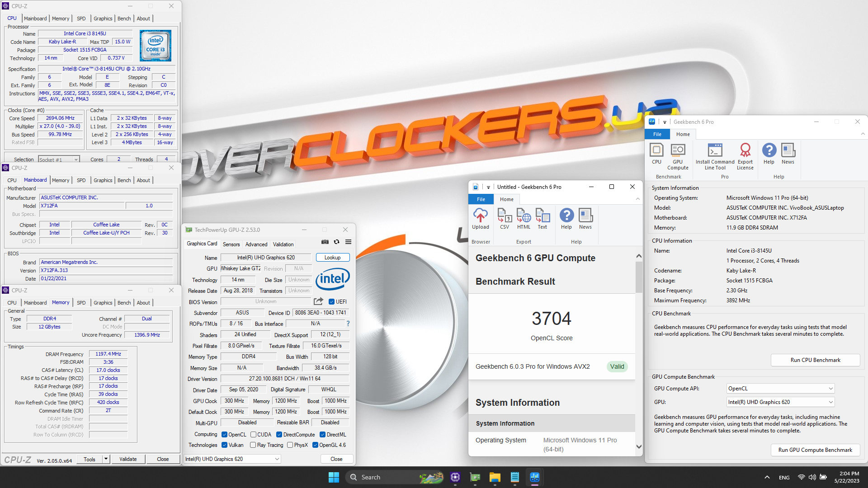Click the Validate button in CPU-Z

128,459
